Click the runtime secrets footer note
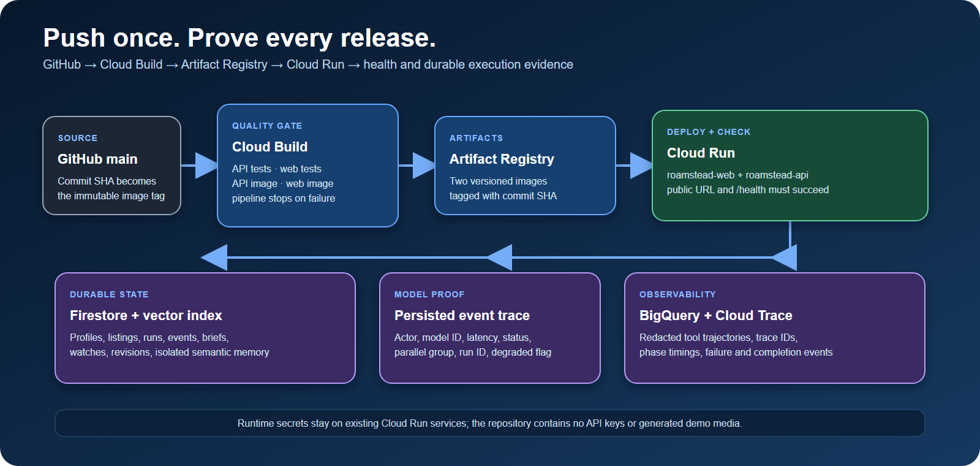Viewport: 980px width, 466px height. click(489, 423)
